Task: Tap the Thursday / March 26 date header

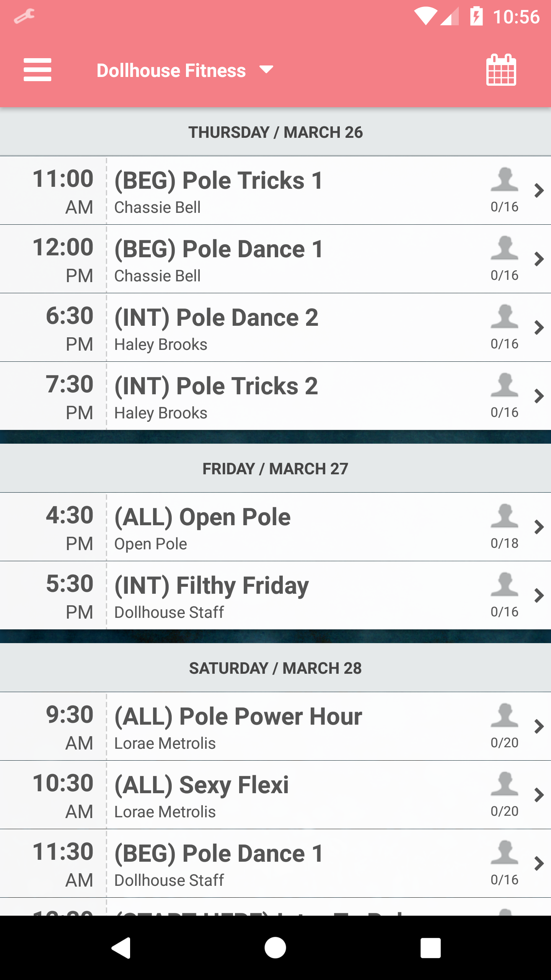Action: [x=275, y=132]
